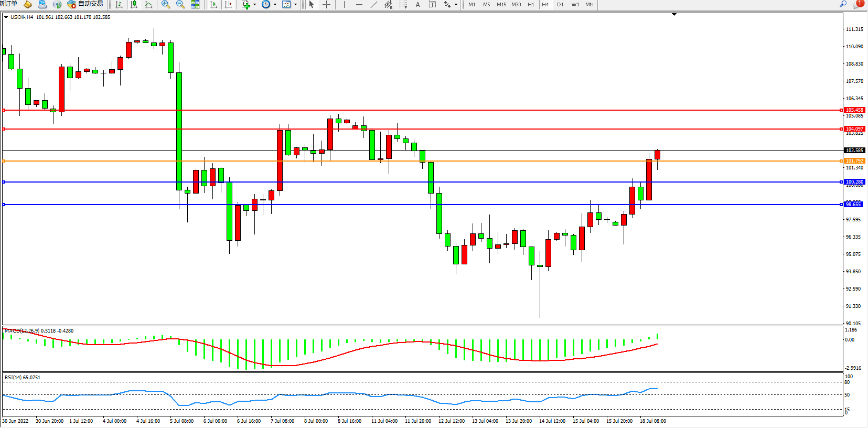868x428 pixels.
Task: Select the Vertical Line tool
Action: (x=344, y=5)
